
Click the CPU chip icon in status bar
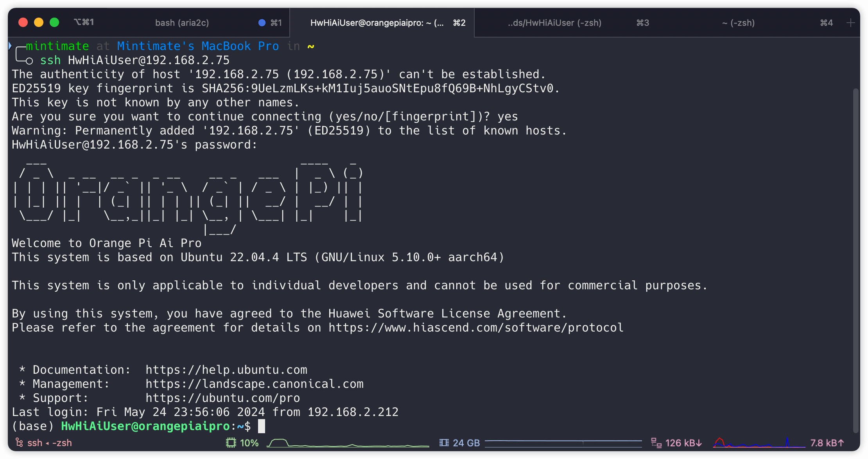coord(231,443)
